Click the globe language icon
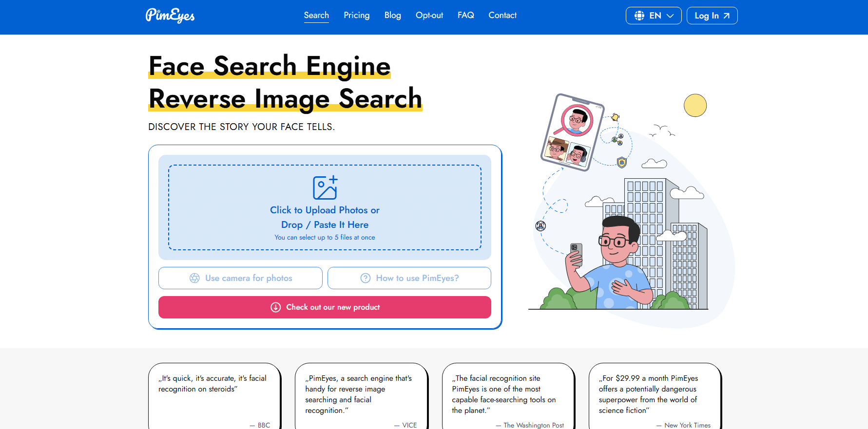868x429 pixels. tap(639, 16)
